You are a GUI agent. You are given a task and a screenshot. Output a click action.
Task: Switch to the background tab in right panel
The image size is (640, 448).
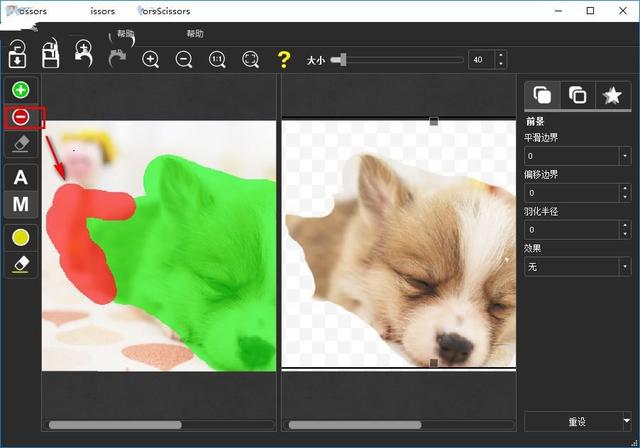pos(577,95)
